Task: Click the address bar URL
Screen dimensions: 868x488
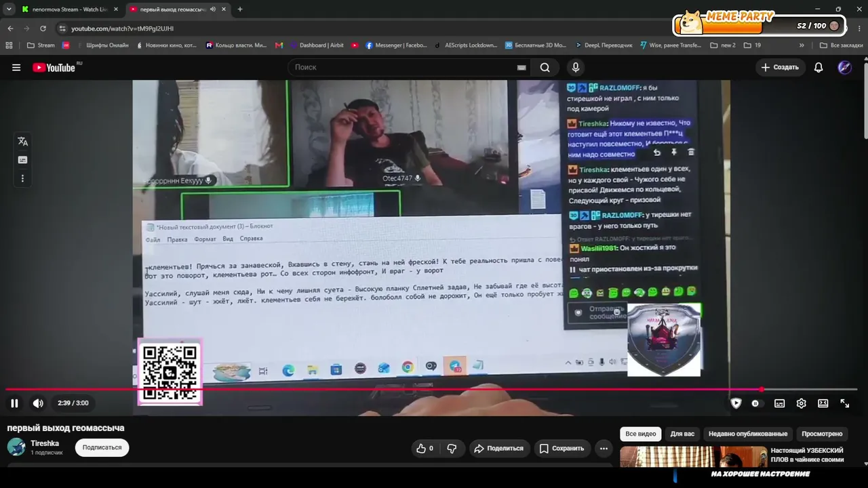Action: pos(122,28)
